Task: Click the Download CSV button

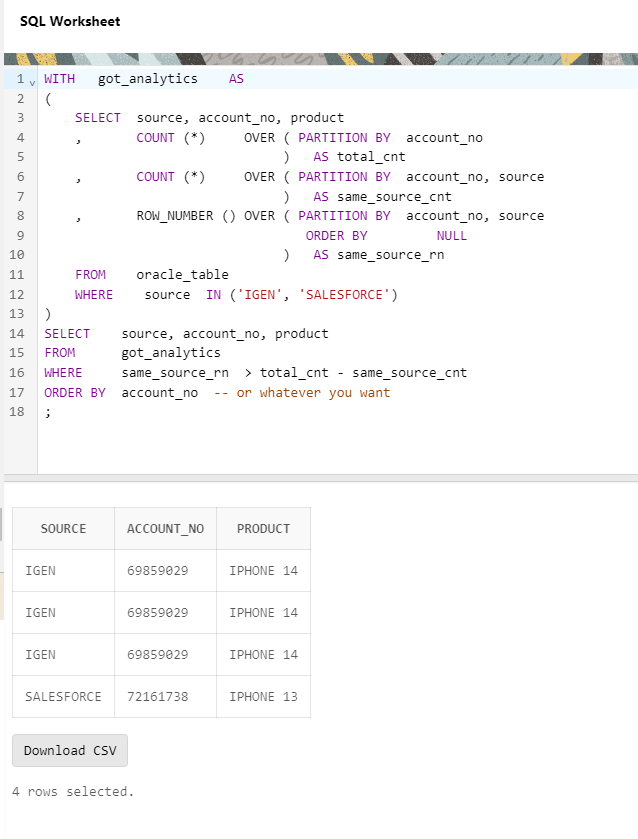Action: pos(70,750)
